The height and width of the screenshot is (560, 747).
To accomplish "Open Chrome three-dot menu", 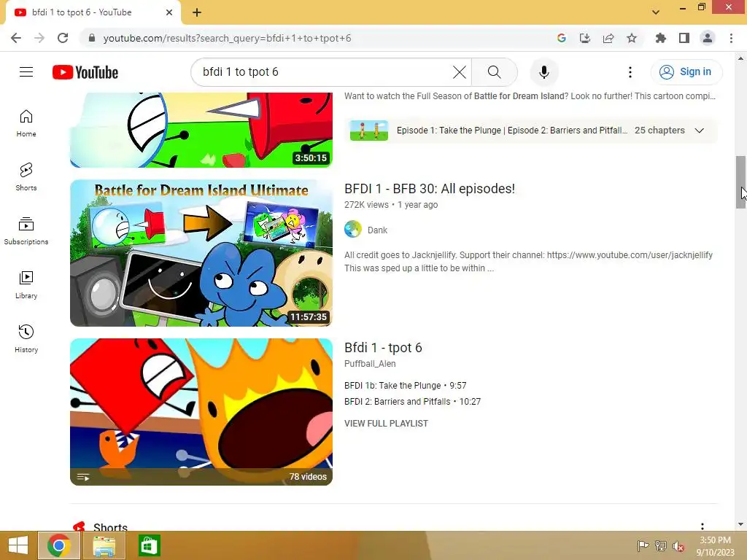I will [x=731, y=38].
